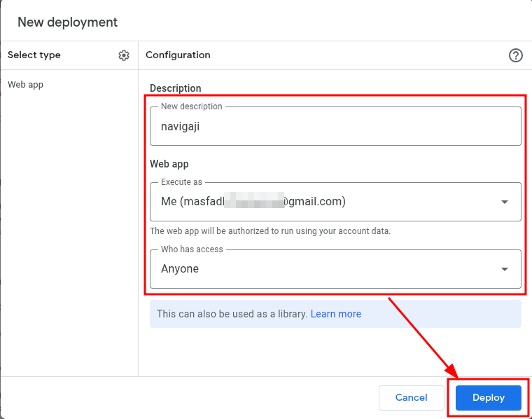Click the Who has access arrow
Viewport: 532px width, 419px height.
pos(505,269)
